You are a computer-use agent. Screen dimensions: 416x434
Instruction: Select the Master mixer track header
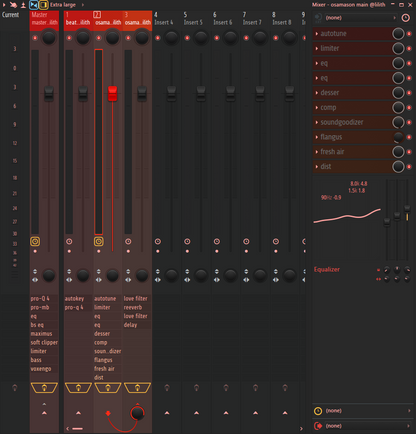[x=44, y=19]
